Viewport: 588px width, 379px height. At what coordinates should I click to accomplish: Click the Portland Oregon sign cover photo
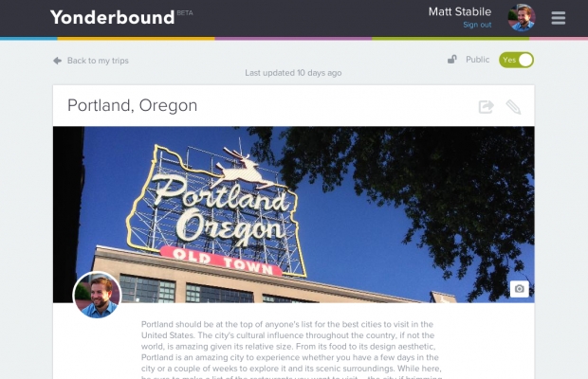click(294, 214)
